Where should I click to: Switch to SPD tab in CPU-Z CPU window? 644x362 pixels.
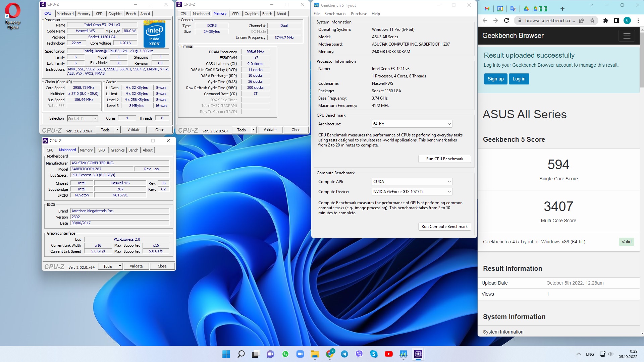tap(99, 14)
